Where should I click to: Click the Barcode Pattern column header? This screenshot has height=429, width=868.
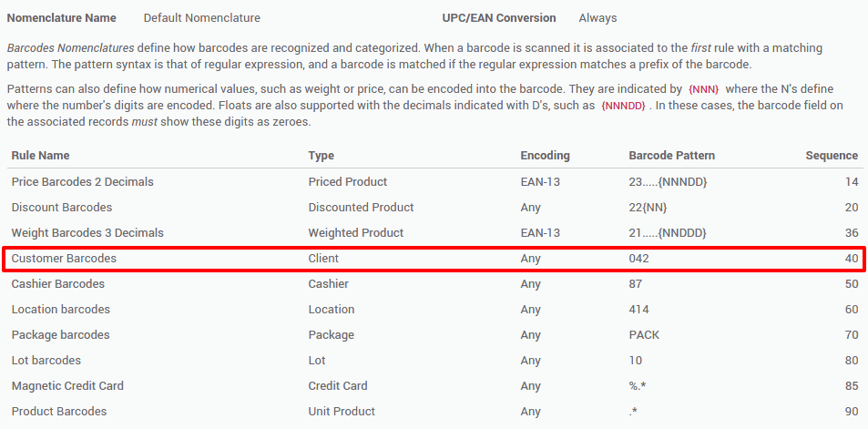(671, 156)
